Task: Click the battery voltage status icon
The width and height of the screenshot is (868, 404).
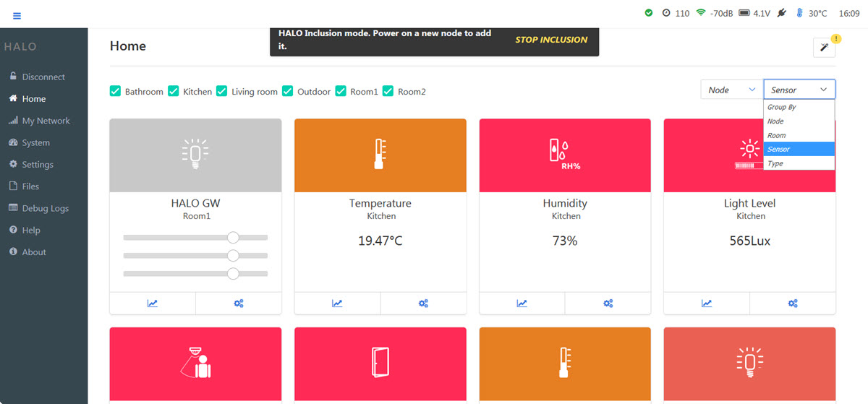Action: coord(744,13)
